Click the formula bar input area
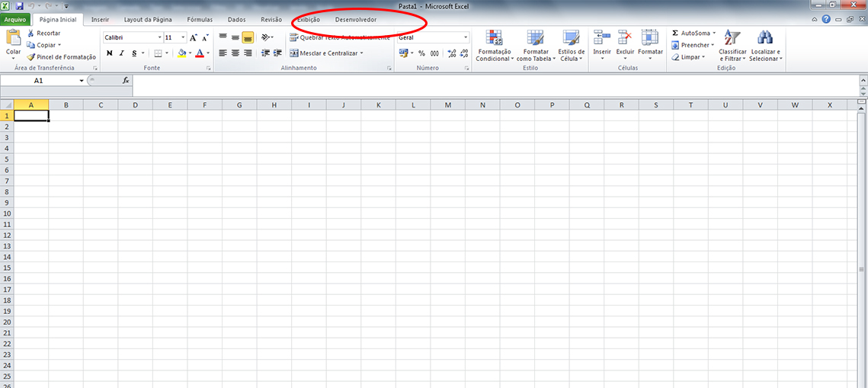The width and height of the screenshot is (868, 388). click(496, 86)
